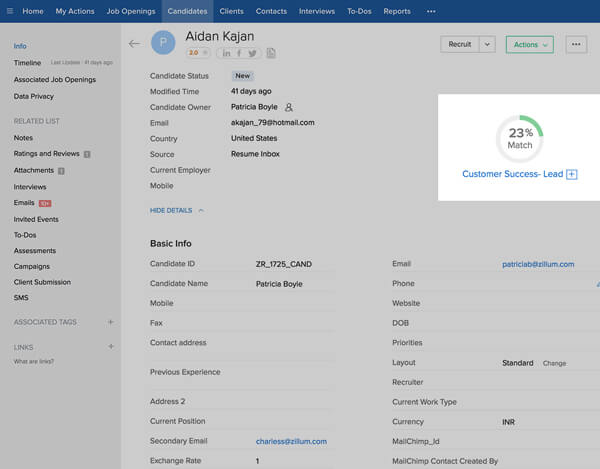Click the 23% match progress circle

pos(519,139)
